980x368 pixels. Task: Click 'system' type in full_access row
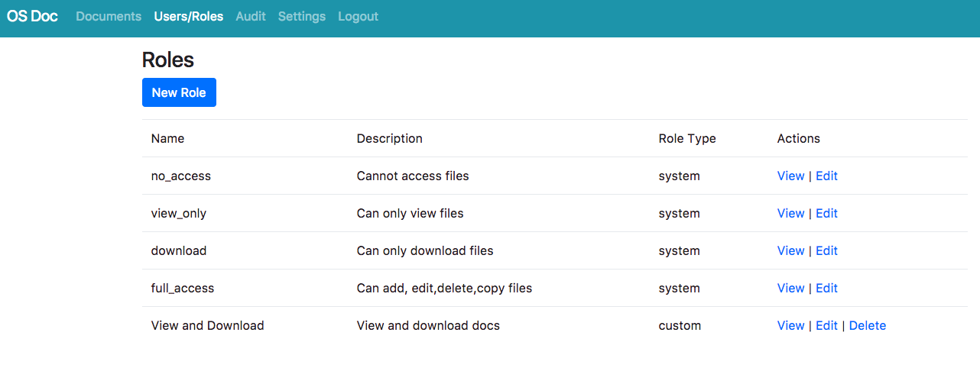click(680, 288)
